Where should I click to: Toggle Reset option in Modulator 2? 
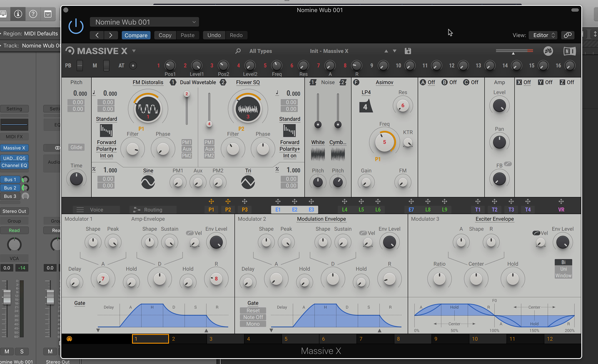pyautogui.click(x=253, y=311)
